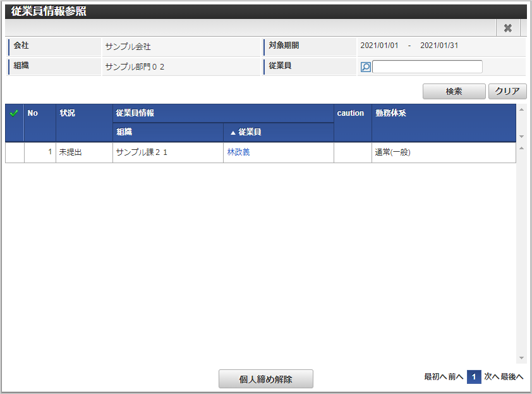Click the green checkmark select-all header
Image resolution: width=532 pixels, height=394 pixels.
point(15,113)
